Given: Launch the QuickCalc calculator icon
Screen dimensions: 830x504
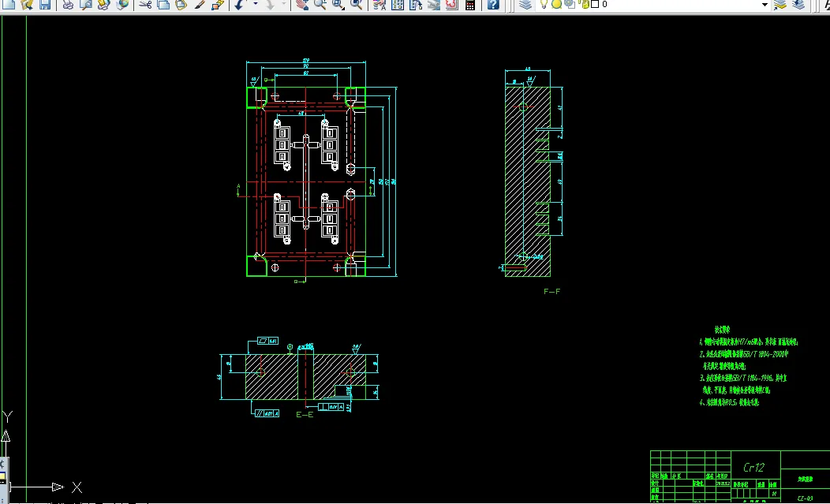Looking at the screenshot, I should click(470, 5).
